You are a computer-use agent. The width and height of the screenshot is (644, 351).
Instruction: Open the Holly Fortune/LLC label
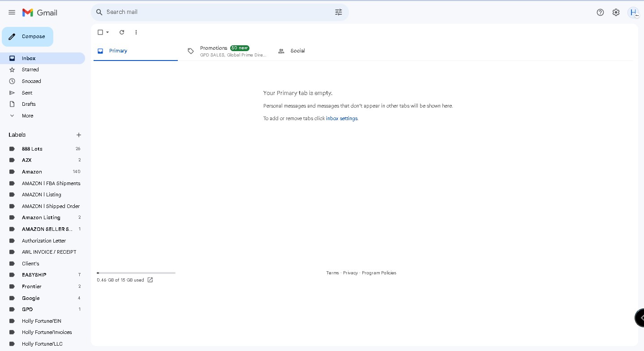click(43, 344)
